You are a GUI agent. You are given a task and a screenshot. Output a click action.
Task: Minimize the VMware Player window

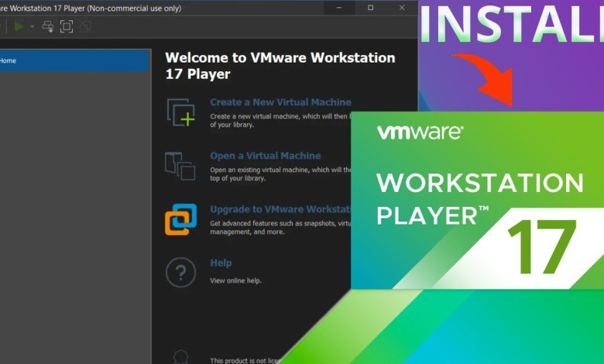click(x=339, y=8)
